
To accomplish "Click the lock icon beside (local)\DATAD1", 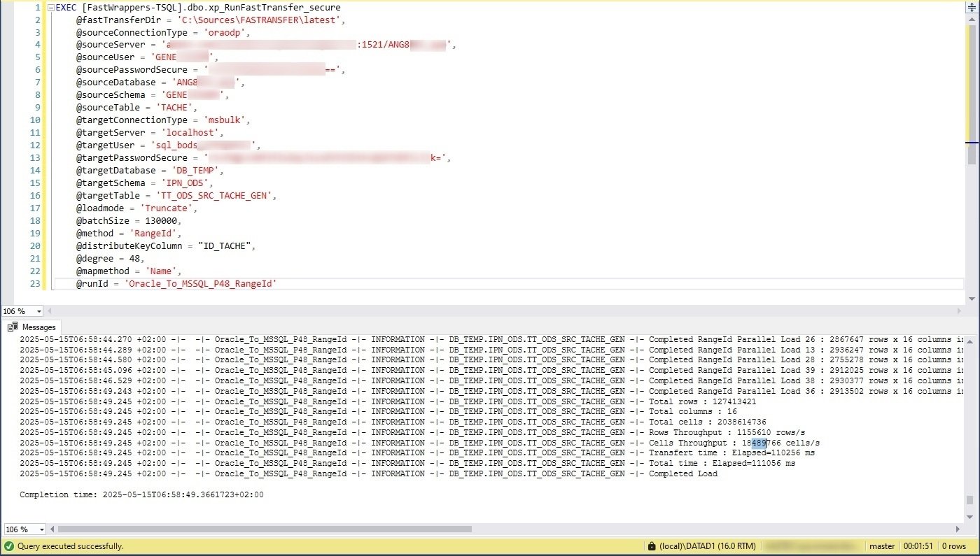I will (x=652, y=546).
